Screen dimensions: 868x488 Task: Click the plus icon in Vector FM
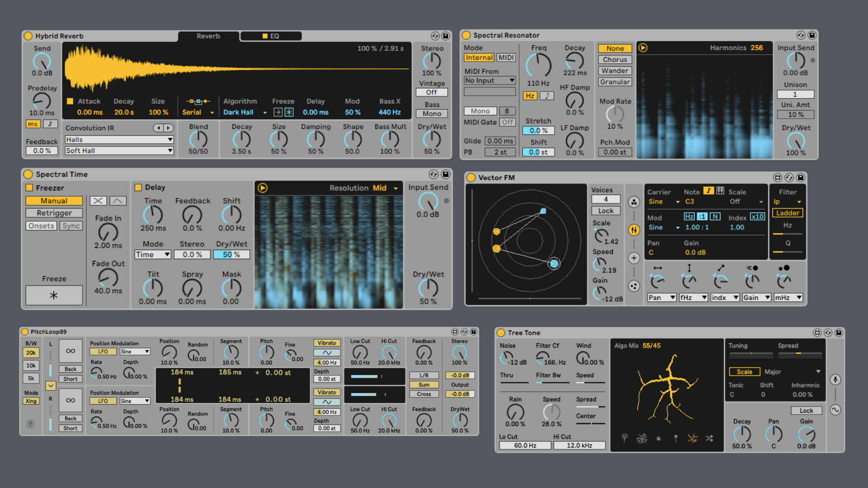[634, 258]
